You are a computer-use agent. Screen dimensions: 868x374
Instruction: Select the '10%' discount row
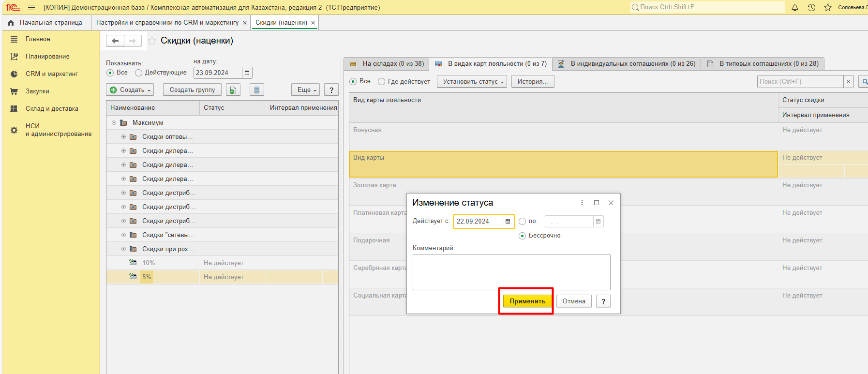tap(149, 263)
